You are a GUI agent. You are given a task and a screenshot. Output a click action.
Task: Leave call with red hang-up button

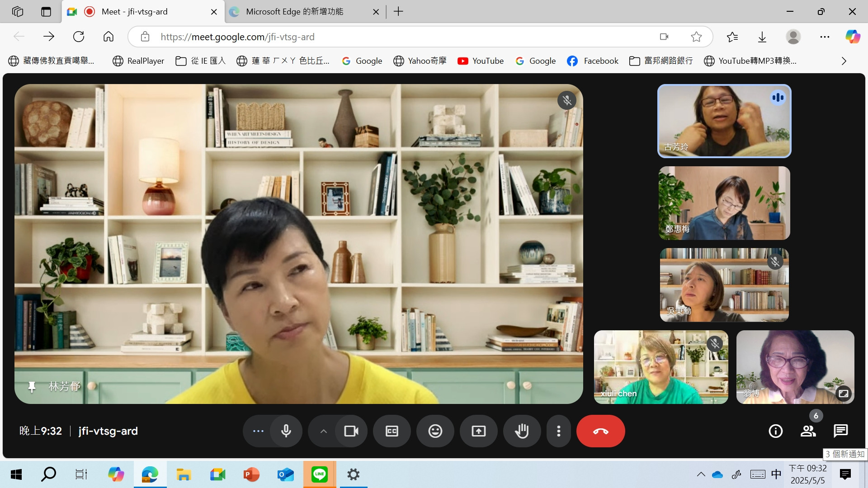pos(600,431)
